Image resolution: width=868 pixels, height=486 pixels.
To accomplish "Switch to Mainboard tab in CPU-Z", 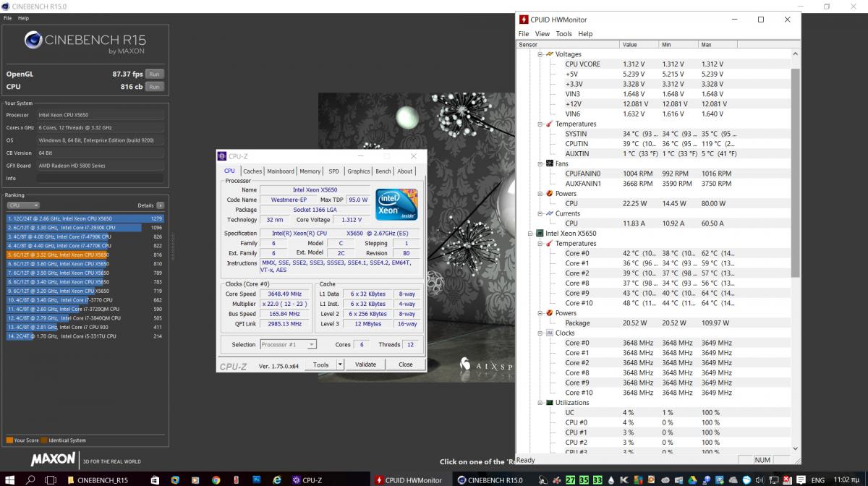I will point(281,171).
